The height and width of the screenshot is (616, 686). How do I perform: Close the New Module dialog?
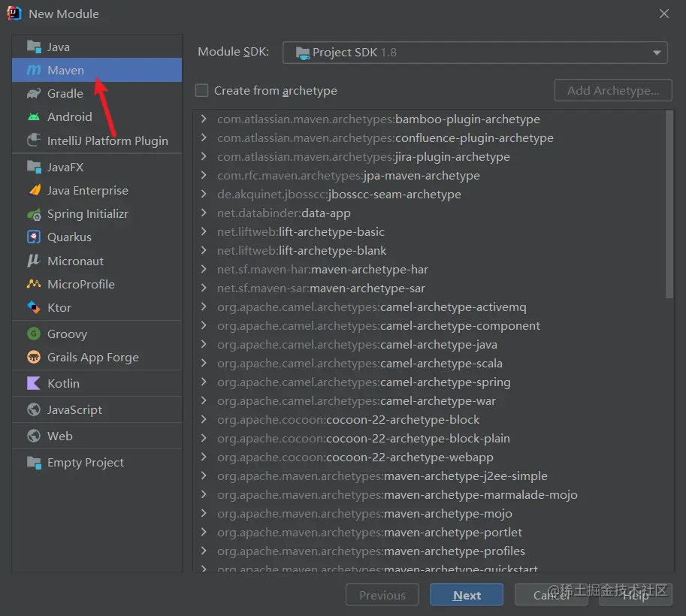click(x=664, y=14)
